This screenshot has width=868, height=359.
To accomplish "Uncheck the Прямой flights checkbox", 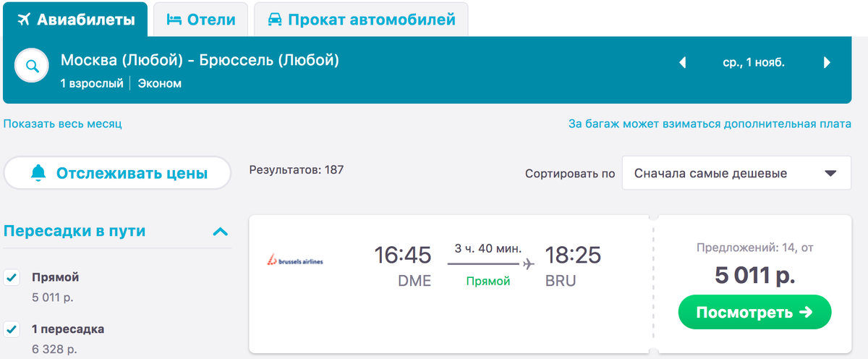I will [x=12, y=278].
